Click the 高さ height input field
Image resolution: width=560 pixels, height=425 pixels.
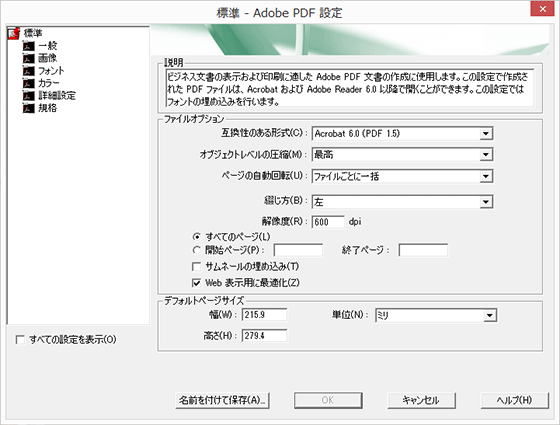(264, 336)
